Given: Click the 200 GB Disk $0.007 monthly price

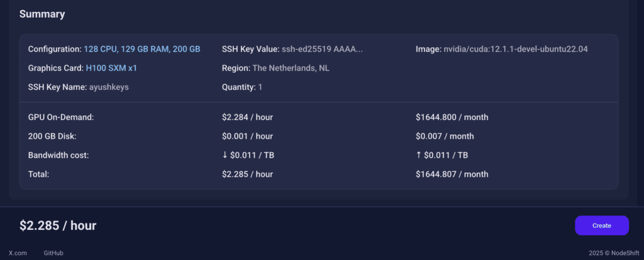Looking at the screenshot, I should tap(445, 136).
